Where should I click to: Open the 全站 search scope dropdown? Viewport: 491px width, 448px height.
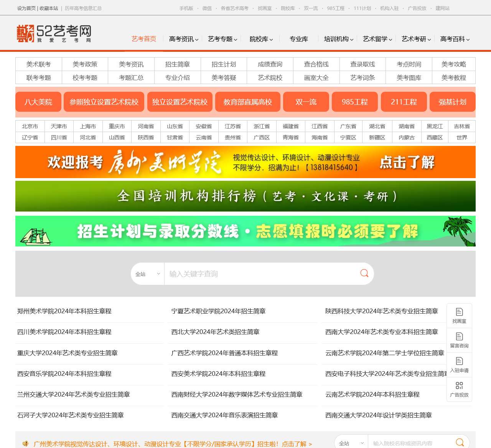pos(148,274)
